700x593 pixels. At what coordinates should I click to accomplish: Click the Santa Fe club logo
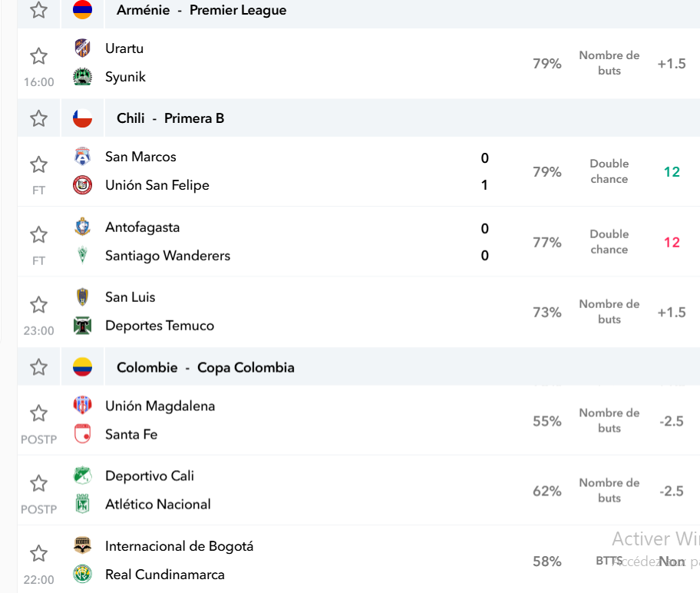coord(83,434)
